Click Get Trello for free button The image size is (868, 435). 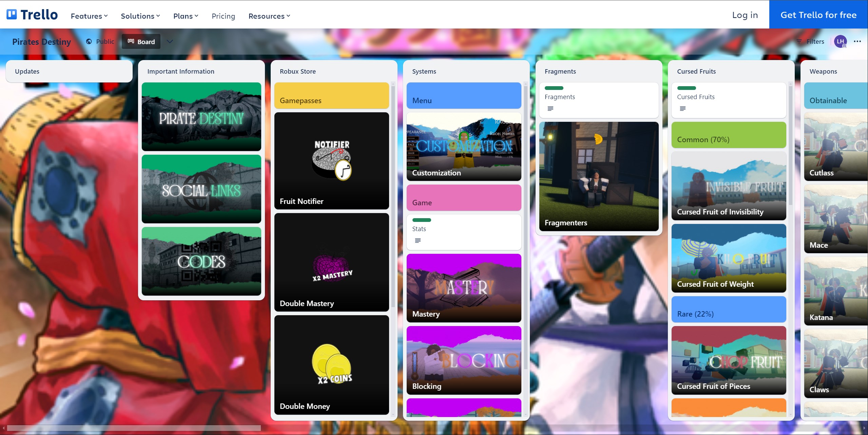(818, 15)
